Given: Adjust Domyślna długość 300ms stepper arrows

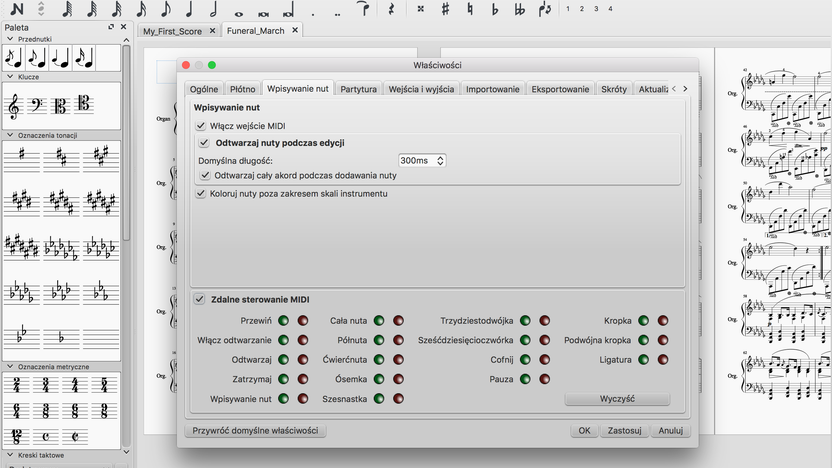Looking at the screenshot, I should (x=440, y=160).
